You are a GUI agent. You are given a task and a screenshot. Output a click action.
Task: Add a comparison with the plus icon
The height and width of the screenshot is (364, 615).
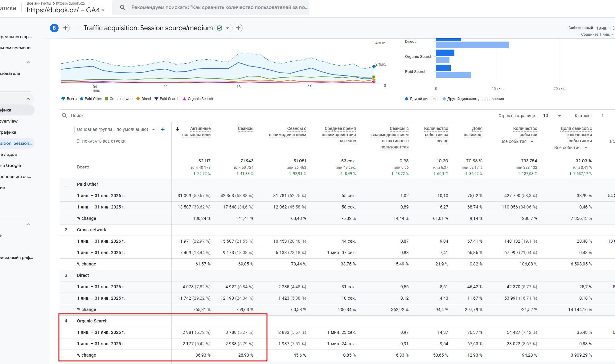tap(65, 28)
